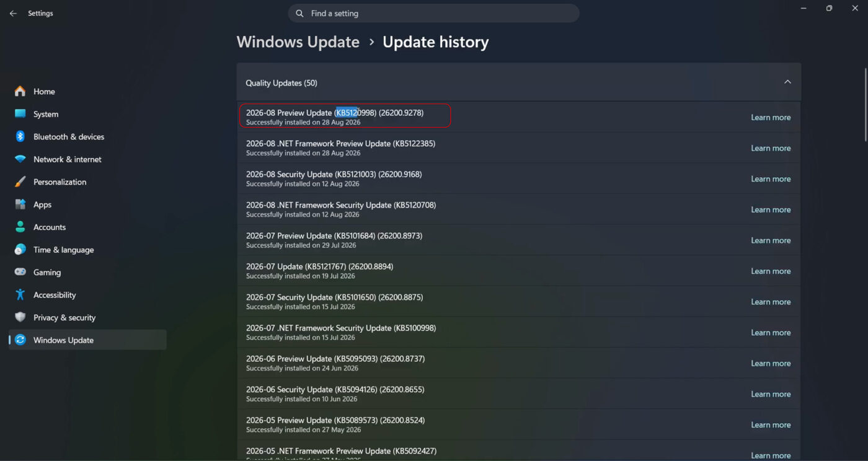Open the Home settings page
The width and height of the screenshot is (868, 461).
click(87, 91)
